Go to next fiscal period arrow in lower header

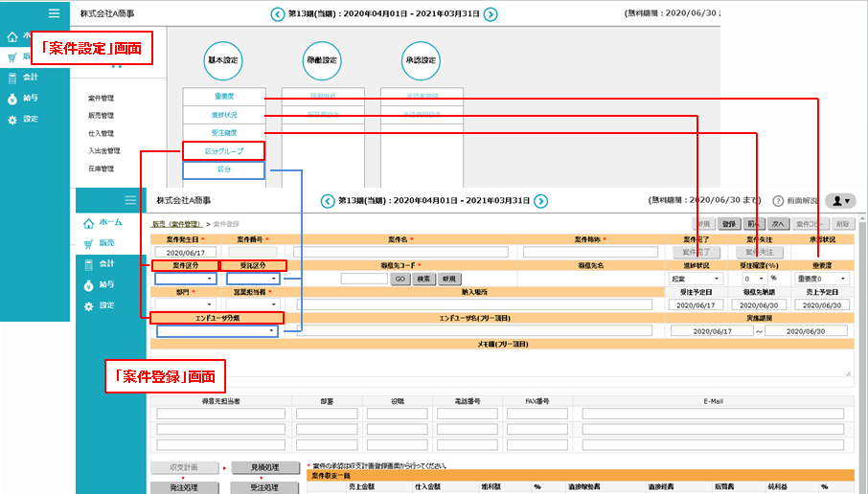click(540, 201)
